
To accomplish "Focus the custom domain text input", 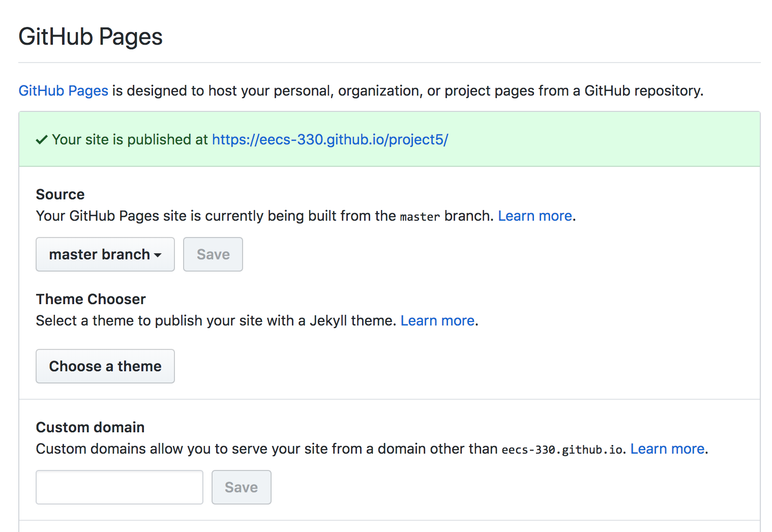I will [x=120, y=487].
